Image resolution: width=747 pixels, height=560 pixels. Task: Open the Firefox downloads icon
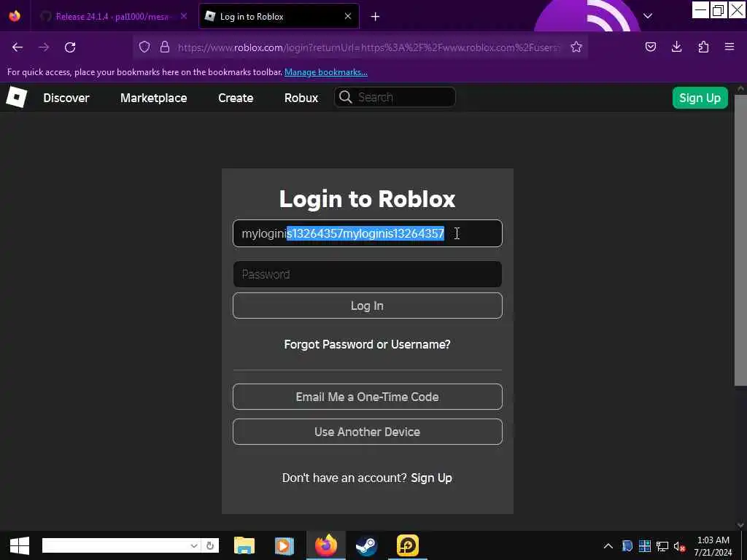coord(676,47)
